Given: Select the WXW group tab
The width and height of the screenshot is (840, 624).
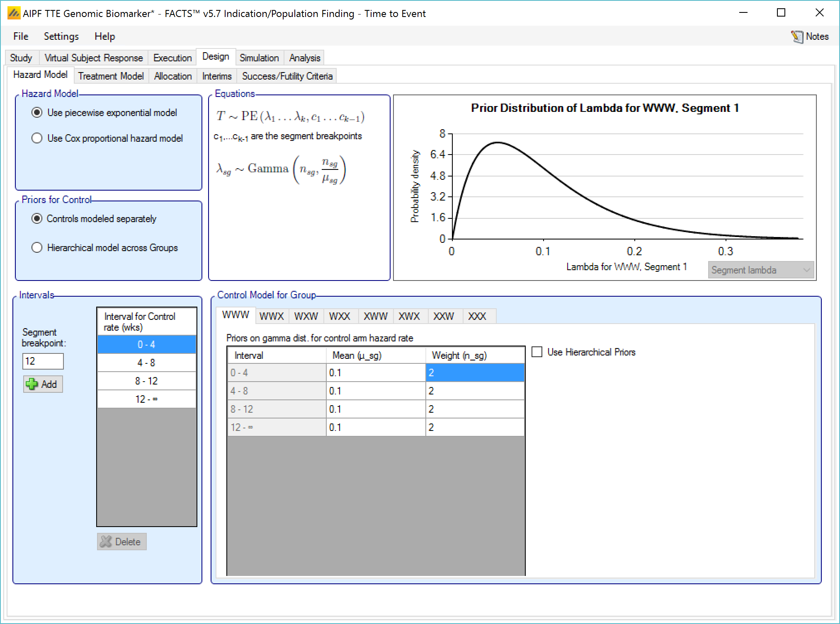Looking at the screenshot, I should pos(306,317).
